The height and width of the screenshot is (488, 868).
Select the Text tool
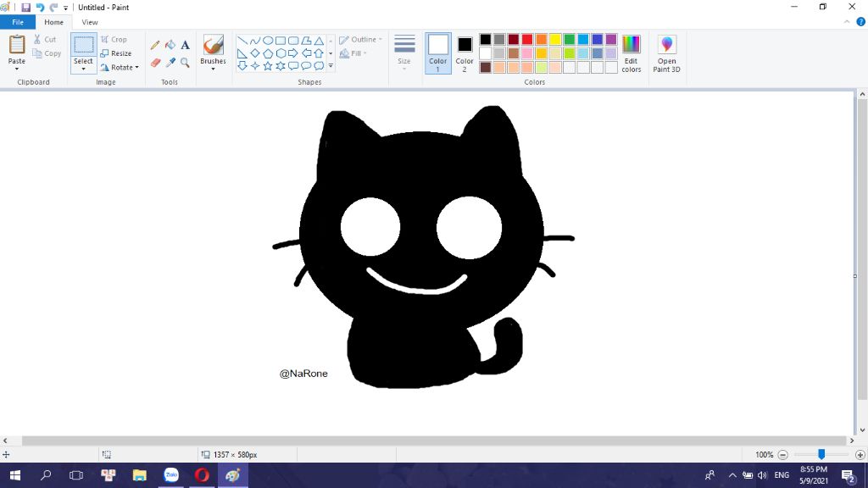pos(185,46)
